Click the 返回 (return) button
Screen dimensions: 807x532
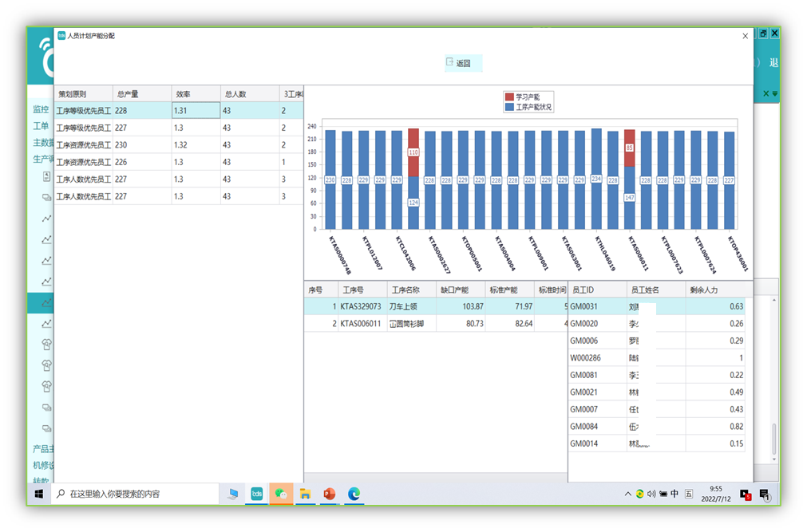463,63
